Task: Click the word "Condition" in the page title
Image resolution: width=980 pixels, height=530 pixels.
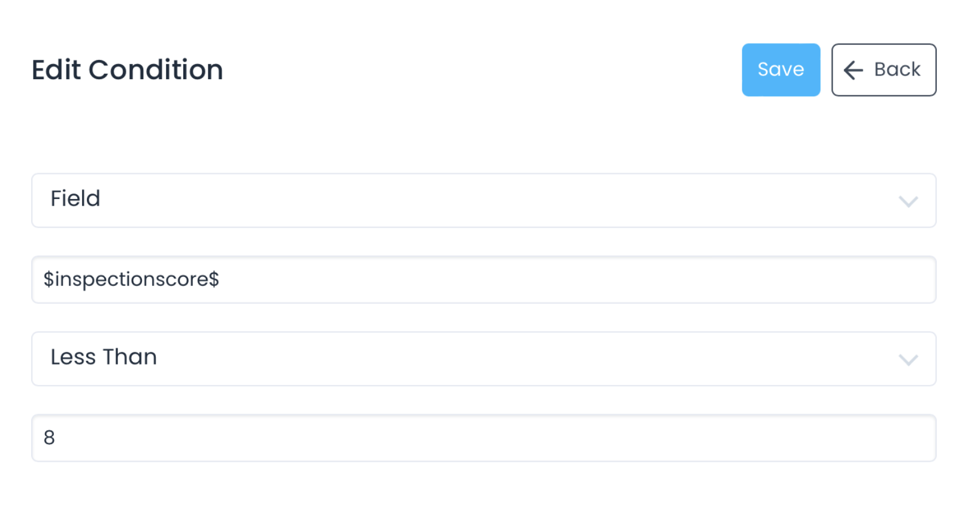Action: pyautogui.click(x=156, y=70)
